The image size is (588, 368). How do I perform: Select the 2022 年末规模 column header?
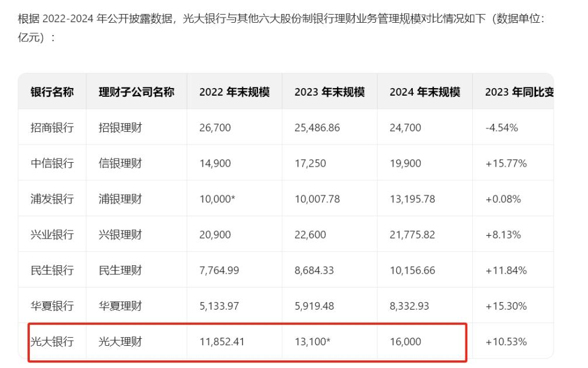click(x=234, y=92)
